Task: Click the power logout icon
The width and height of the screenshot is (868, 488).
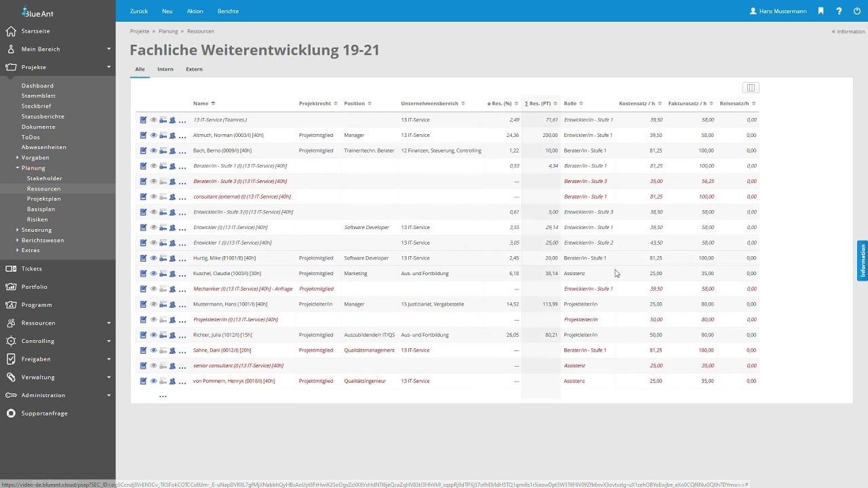Action: 856,11
